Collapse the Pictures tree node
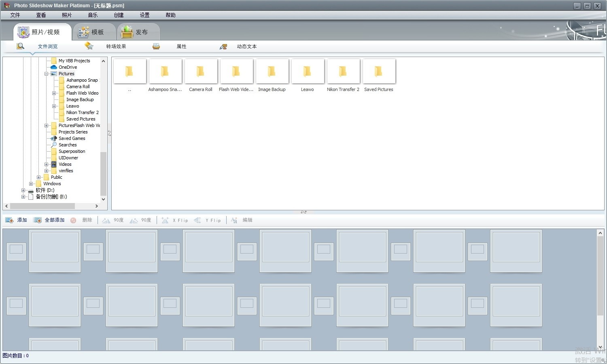This screenshot has height=364, width=607. click(46, 74)
